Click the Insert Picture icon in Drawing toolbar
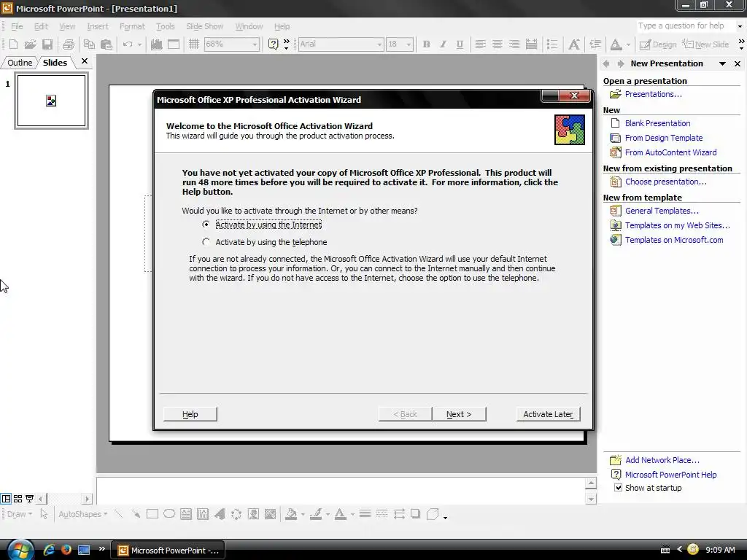Screen dimensions: 747x560 [x=270, y=514]
